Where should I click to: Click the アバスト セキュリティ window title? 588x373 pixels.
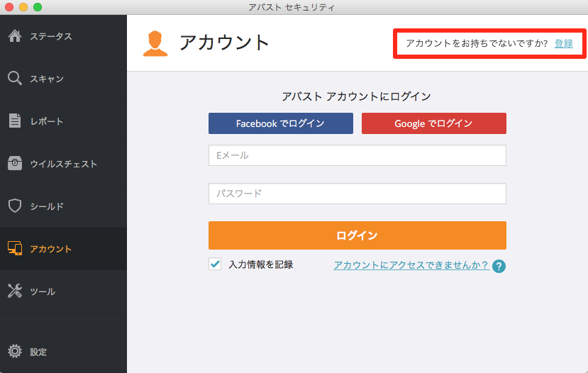pos(292,7)
